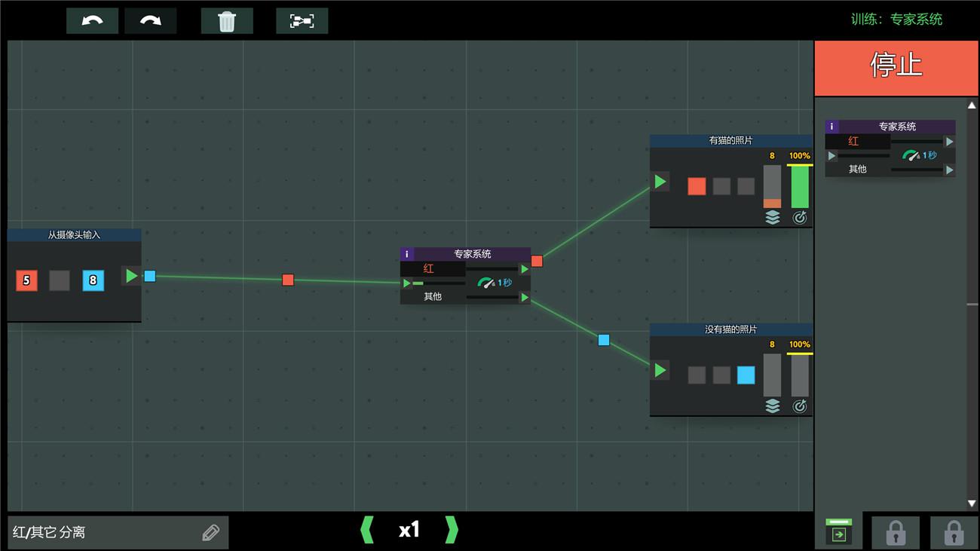Viewport: 980px width, 551px height.
Task: Click the 红 output arrow on canvas node
Action: coord(525,269)
